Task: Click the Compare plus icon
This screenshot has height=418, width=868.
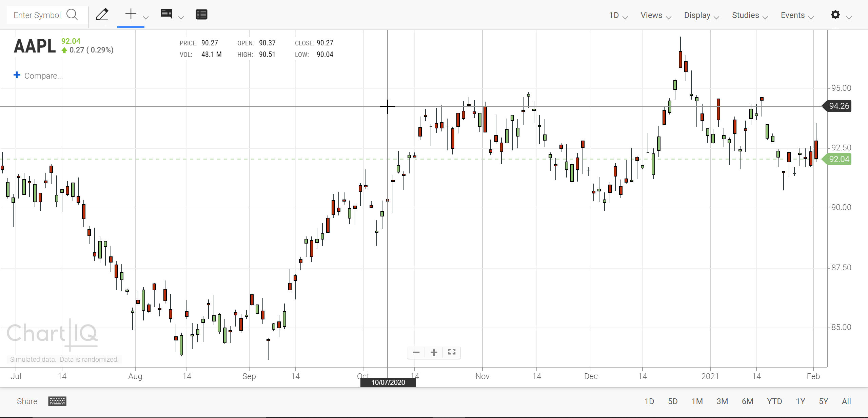Action: (17, 75)
